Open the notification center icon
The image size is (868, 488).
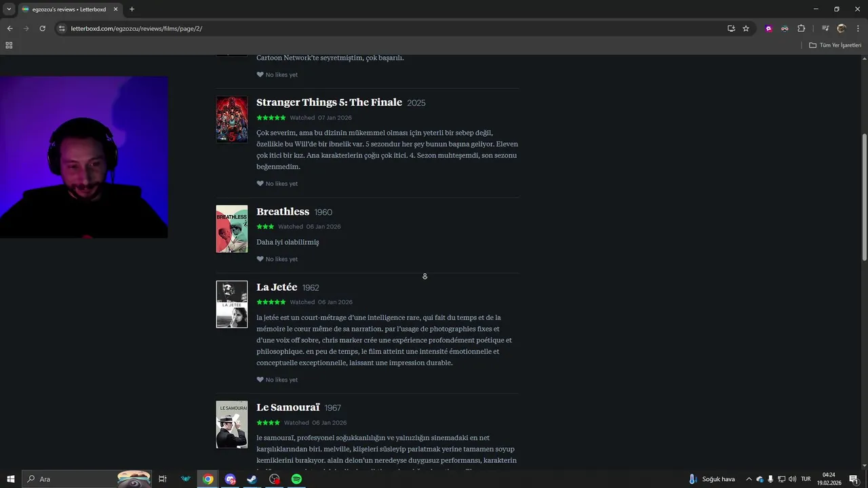point(854,479)
